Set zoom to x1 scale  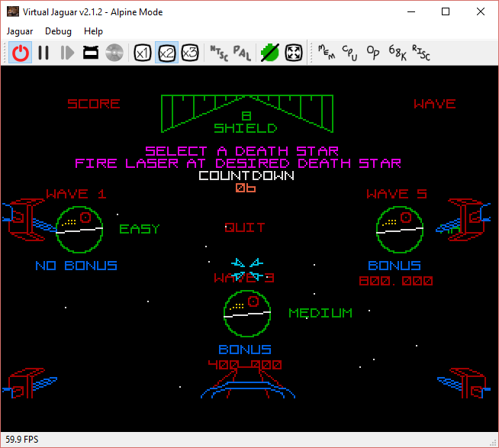(142, 53)
